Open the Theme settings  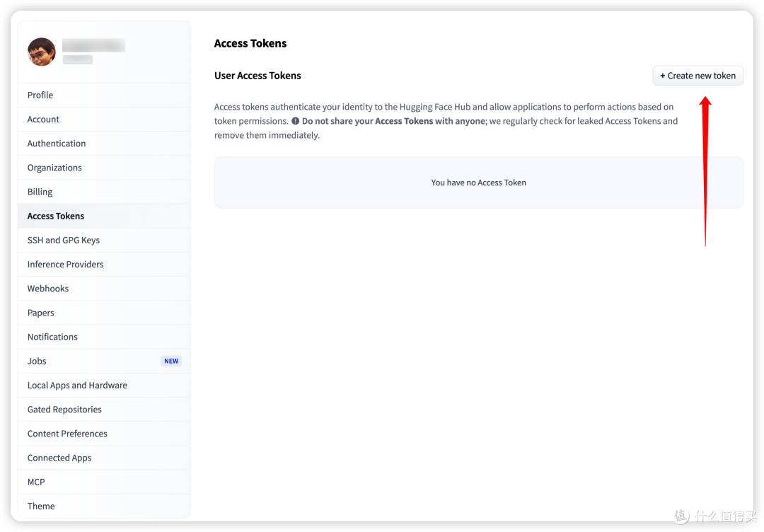[x=104, y=507]
